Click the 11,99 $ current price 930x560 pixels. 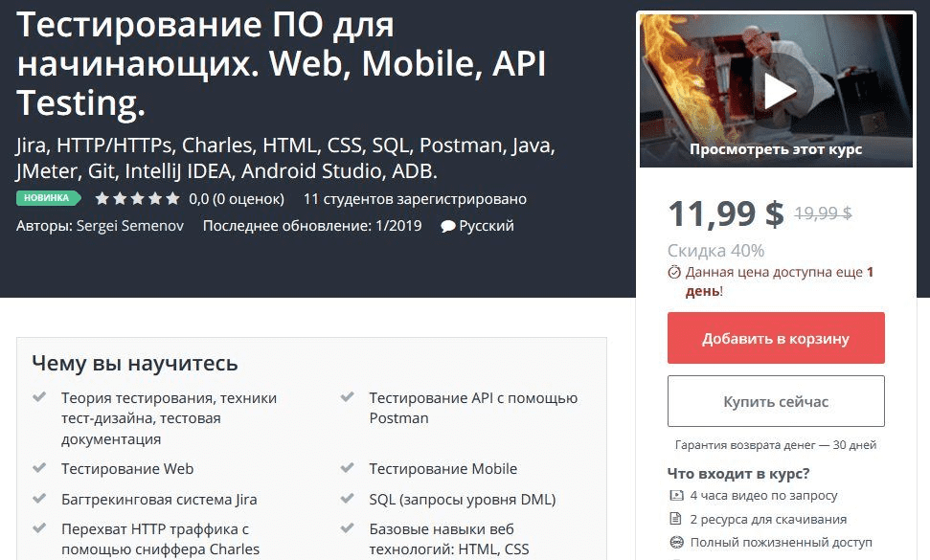(x=725, y=213)
